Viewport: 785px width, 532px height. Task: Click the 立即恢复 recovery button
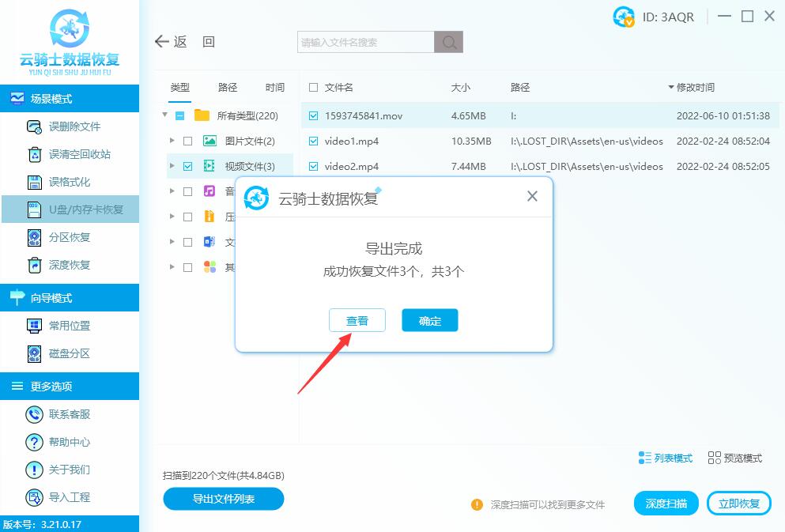(x=738, y=503)
